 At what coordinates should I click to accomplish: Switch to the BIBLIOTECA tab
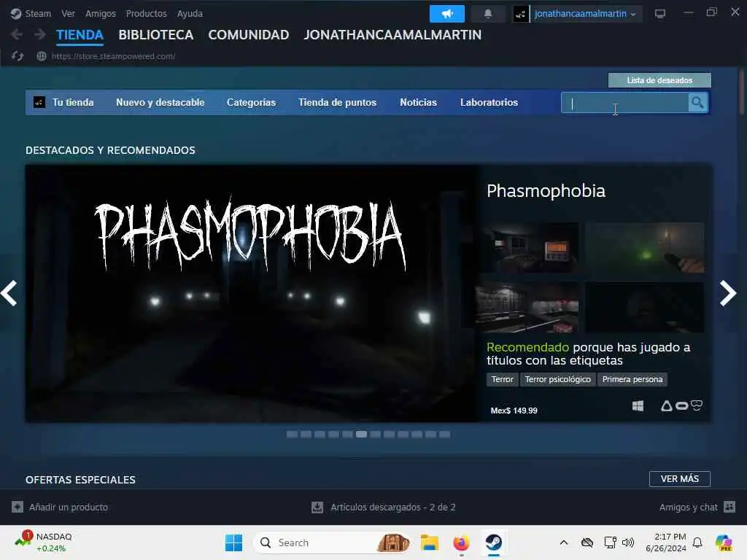156,35
